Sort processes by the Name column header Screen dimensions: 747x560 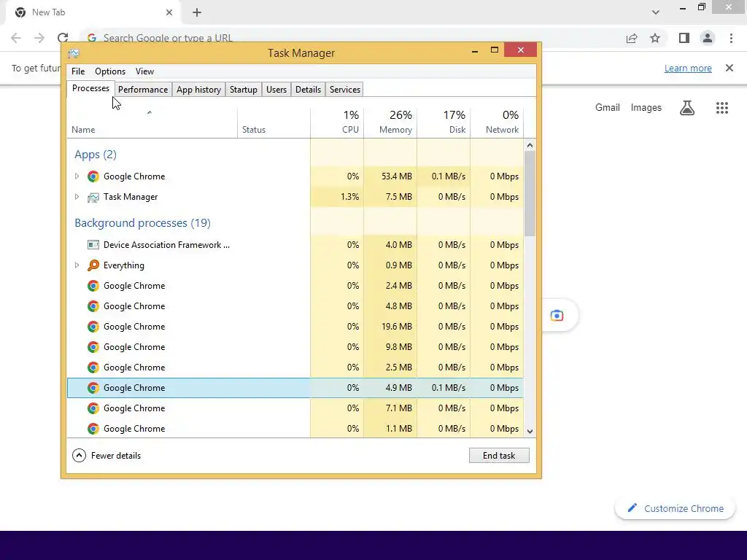pos(152,122)
